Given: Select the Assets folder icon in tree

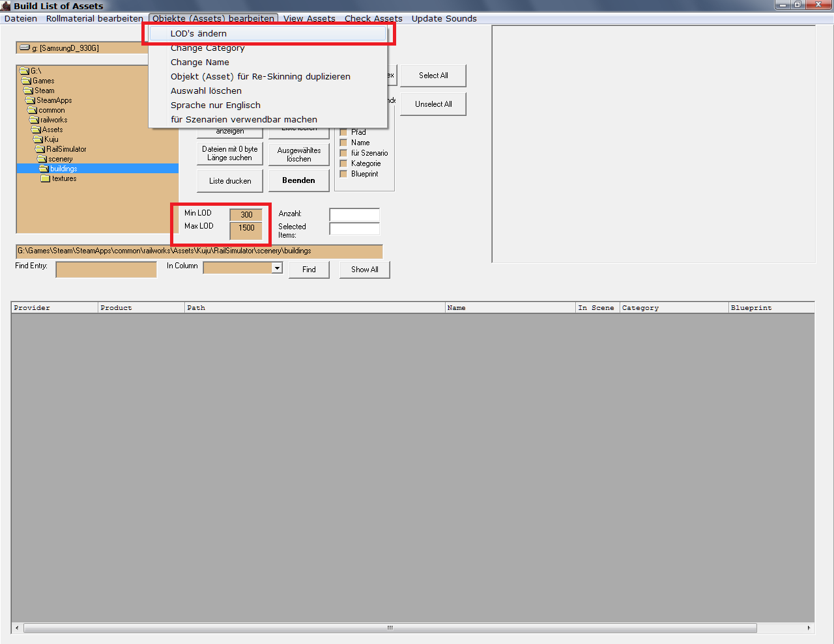Looking at the screenshot, I should coord(36,130).
